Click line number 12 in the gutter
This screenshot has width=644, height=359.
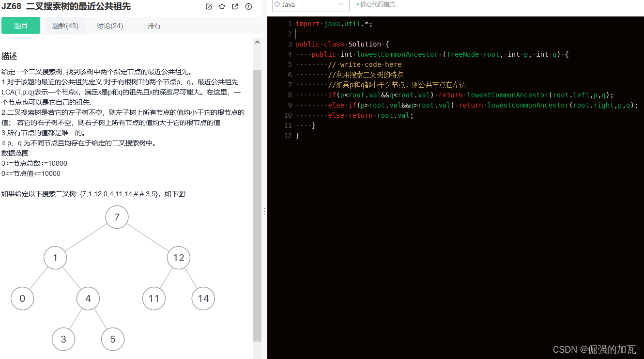[288, 136]
